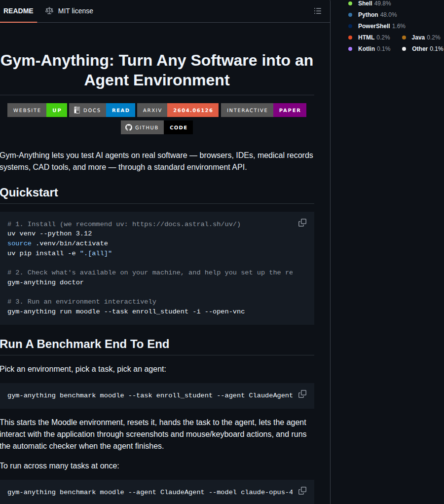Click the Run A Benchmark End To End heading
This screenshot has height=504, width=444.
click(84, 344)
